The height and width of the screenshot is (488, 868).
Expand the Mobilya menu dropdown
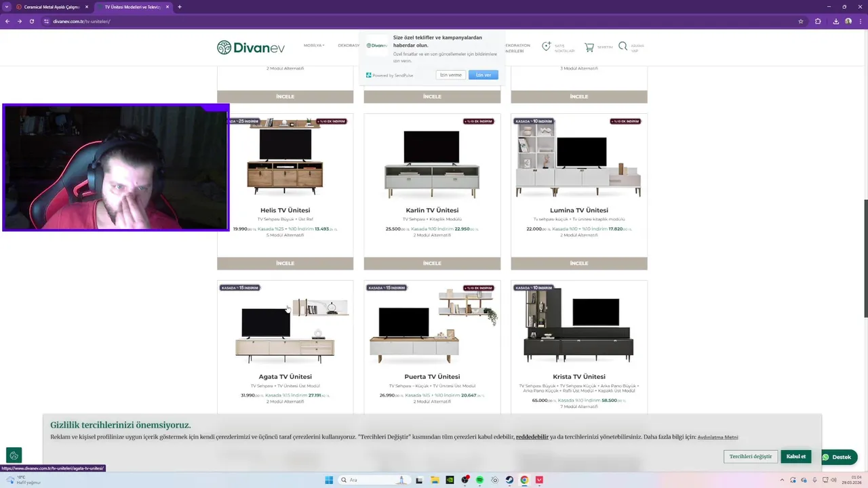pyautogui.click(x=313, y=45)
